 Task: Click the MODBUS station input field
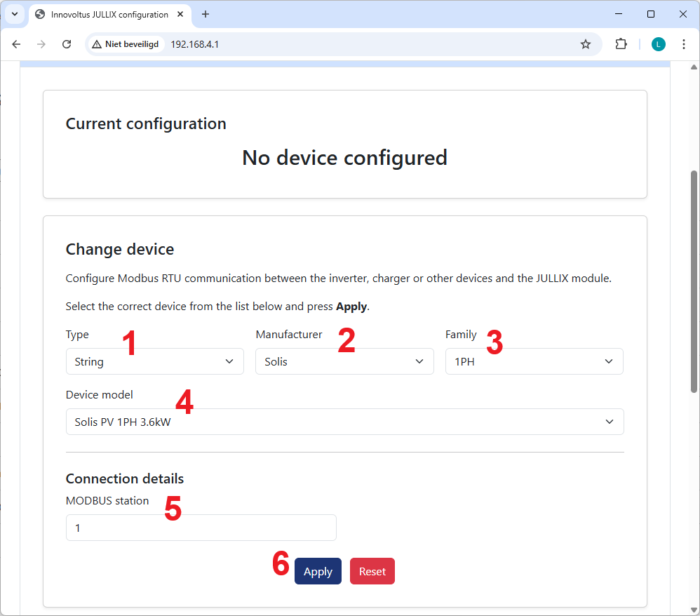pos(201,528)
